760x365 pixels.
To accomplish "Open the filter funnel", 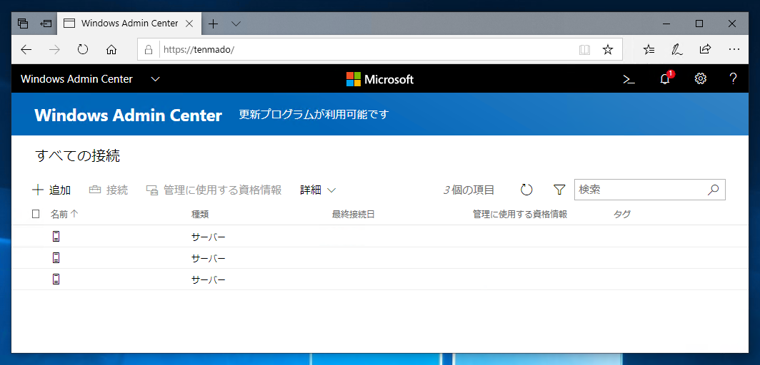I will point(559,190).
